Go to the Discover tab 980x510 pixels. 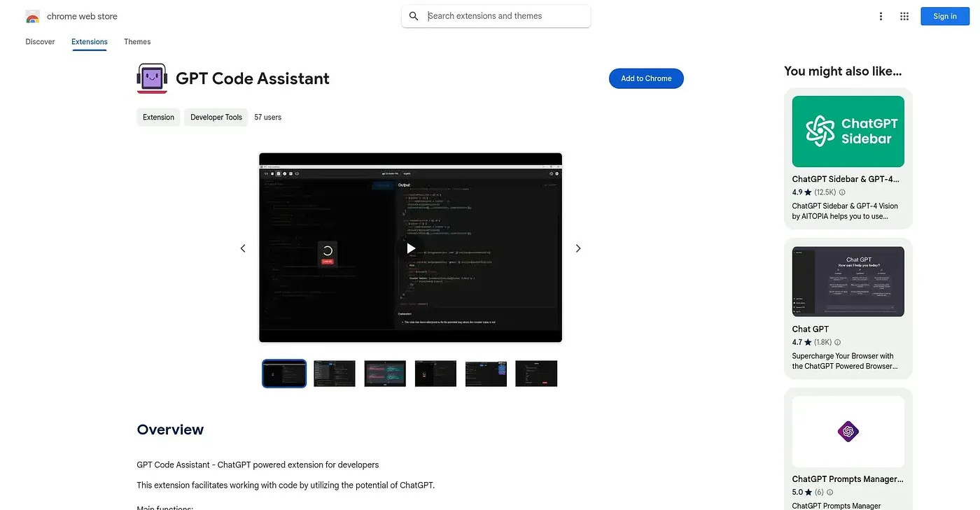coord(40,42)
